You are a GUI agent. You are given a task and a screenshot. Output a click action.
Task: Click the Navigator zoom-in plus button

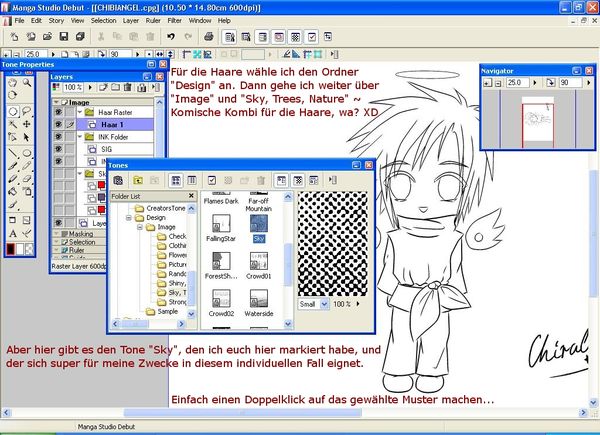click(487, 83)
